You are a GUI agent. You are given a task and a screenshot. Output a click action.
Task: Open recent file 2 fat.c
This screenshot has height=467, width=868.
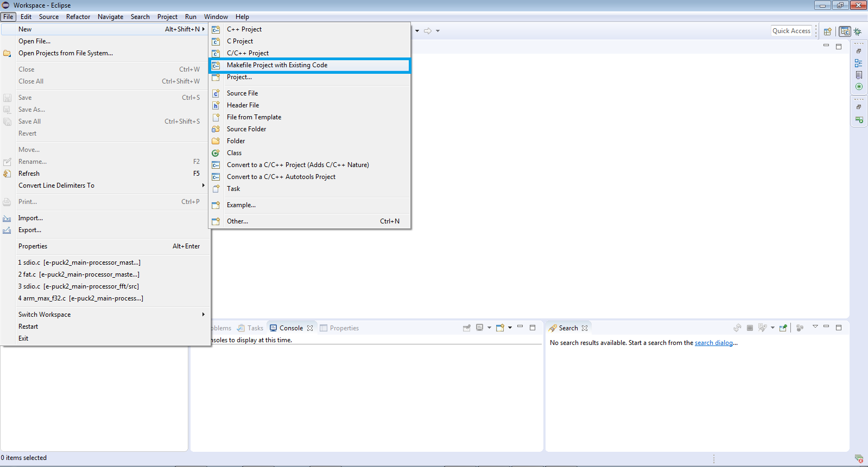(79, 274)
